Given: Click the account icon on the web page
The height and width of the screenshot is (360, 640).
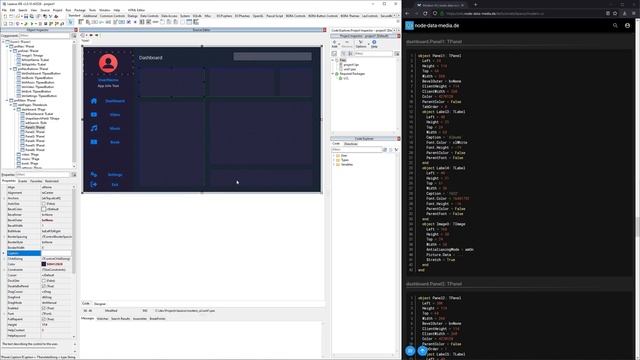Looking at the screenshot, I should tap(627, 25).
